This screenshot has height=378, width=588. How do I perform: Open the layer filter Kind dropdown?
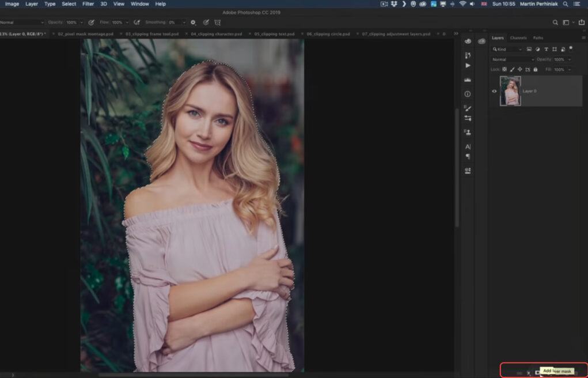click(x=507, y=49)
